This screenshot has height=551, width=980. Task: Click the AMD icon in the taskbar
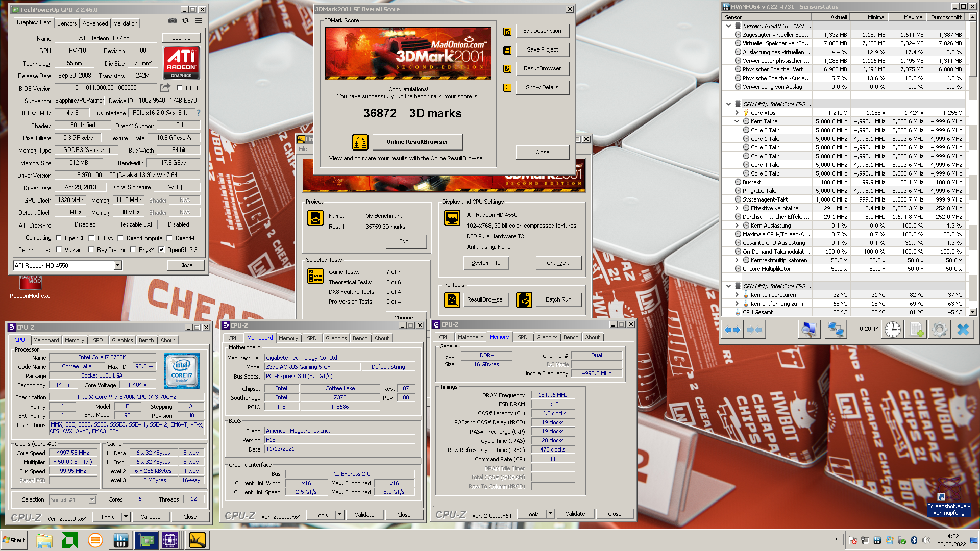coord(70,540)
